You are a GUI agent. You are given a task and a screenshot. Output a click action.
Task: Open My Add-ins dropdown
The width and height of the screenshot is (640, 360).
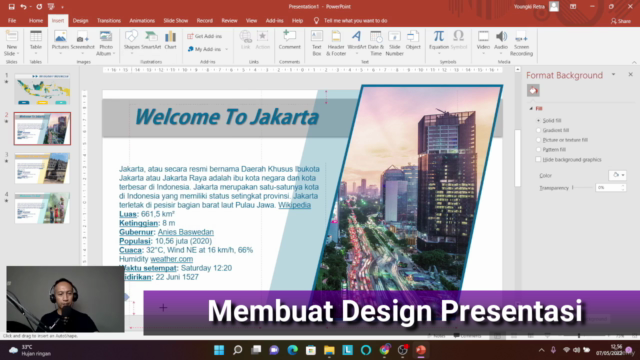207,49
